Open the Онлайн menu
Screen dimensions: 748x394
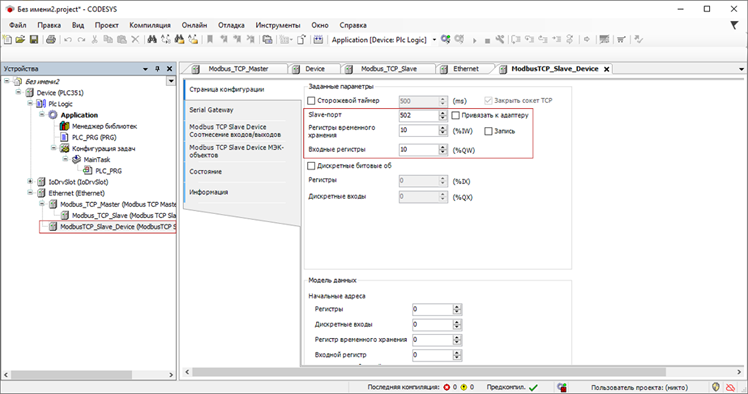tap(194, 25)
